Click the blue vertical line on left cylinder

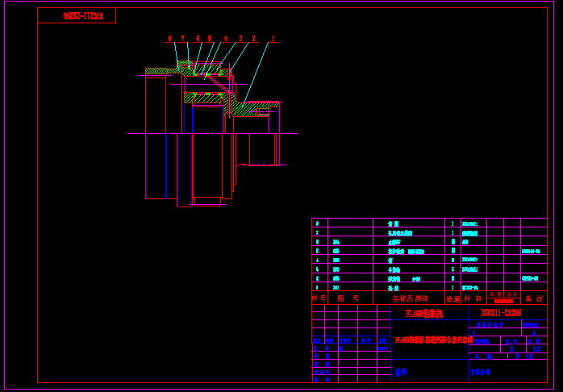coord(166,165)
